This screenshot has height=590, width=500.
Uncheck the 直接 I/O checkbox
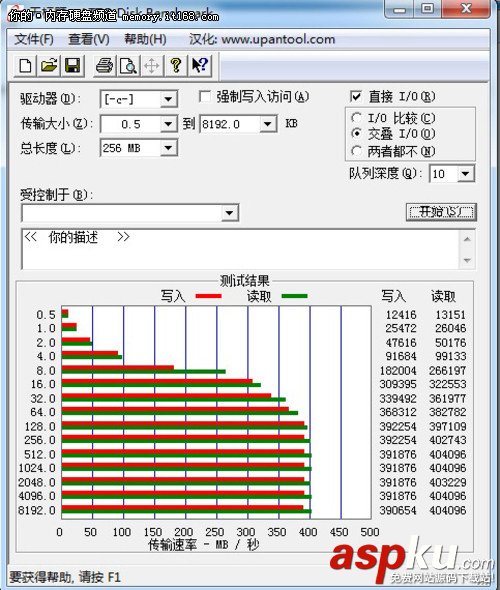click(356, 97)
